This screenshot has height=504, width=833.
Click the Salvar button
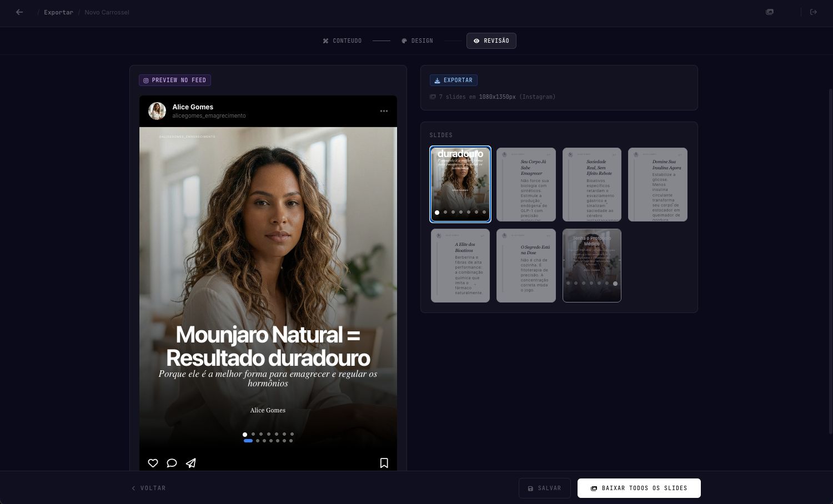544,488
